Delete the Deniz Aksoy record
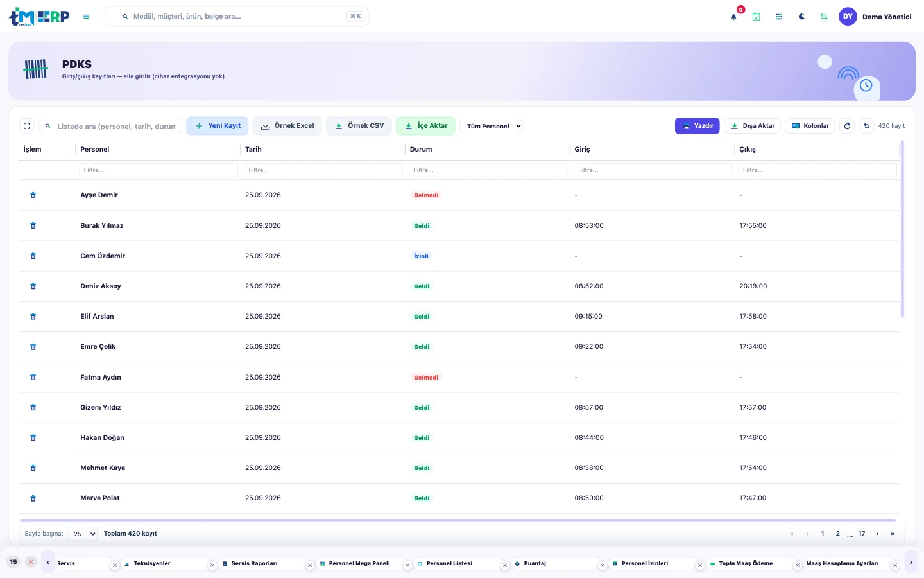924x578 pixels. click(x=33, y=286)
